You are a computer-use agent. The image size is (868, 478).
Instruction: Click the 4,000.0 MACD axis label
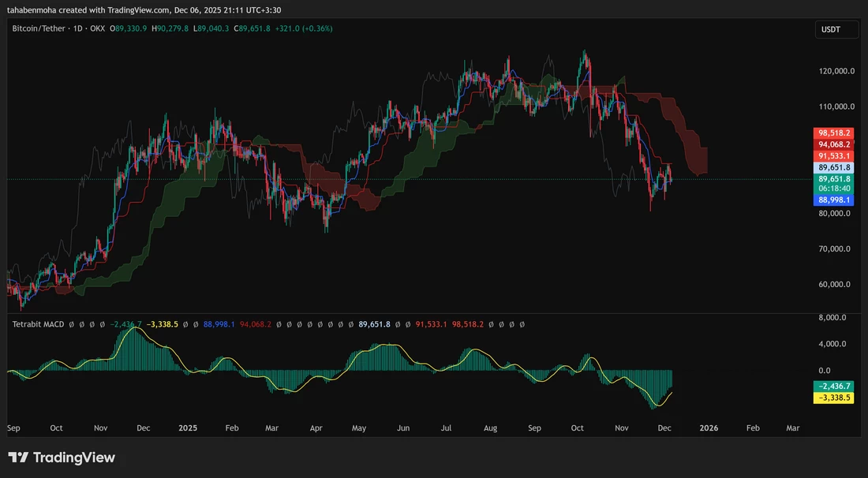(832, 344)
